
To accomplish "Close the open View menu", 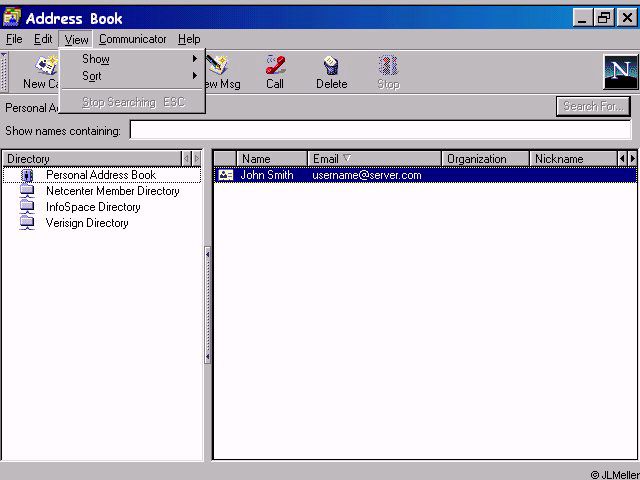I will [x=76, y=40].
